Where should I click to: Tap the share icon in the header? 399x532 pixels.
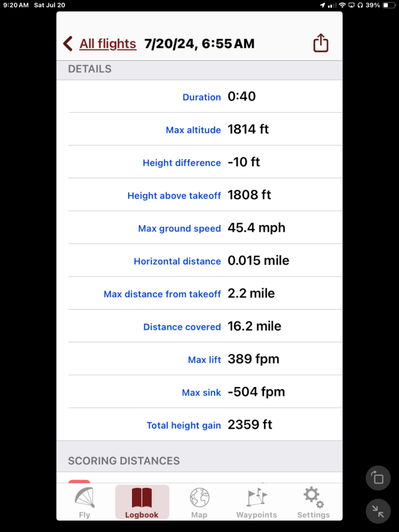(x=321, y=43)
